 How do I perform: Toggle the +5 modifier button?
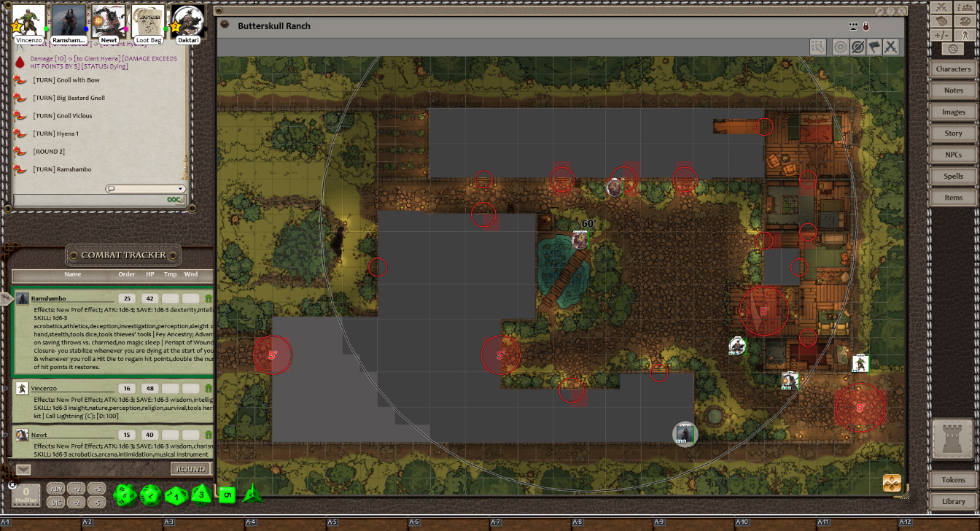coord(98,489)
